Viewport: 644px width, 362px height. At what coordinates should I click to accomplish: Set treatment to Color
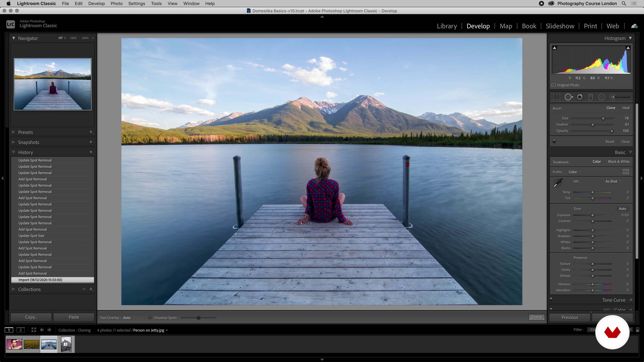597,162
